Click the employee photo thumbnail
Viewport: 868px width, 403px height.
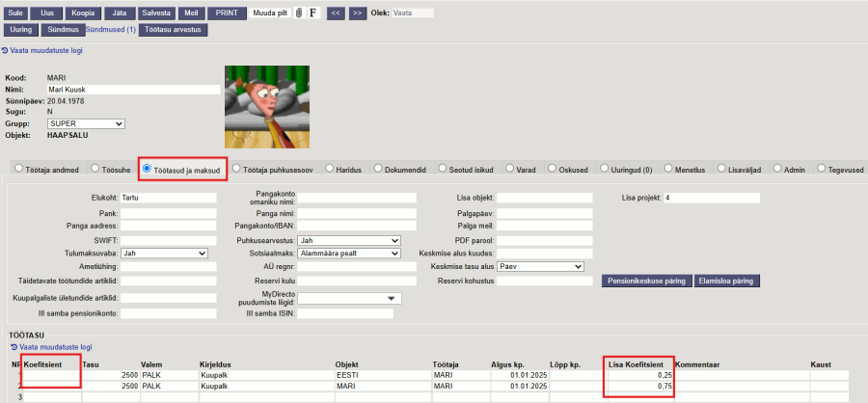coord(267,106)
